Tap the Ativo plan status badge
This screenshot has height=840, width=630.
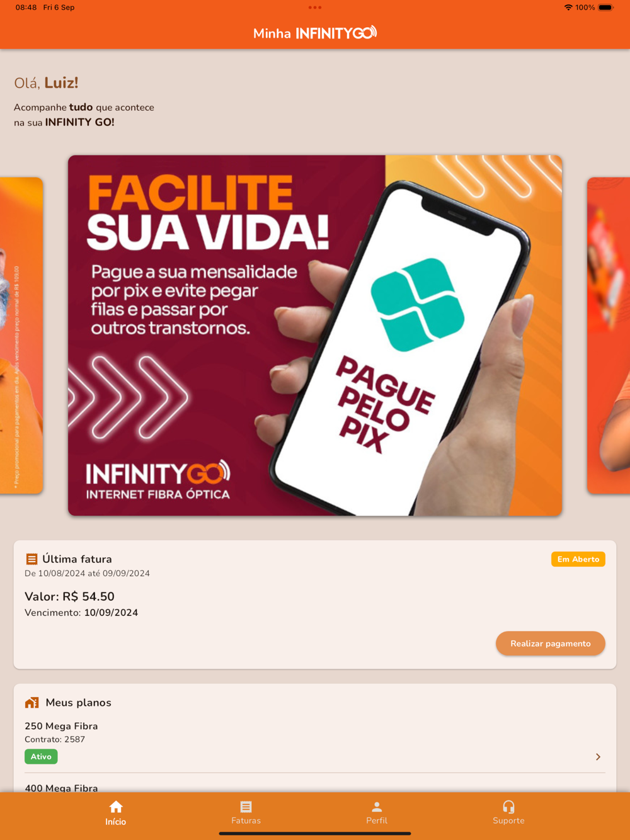41,757
